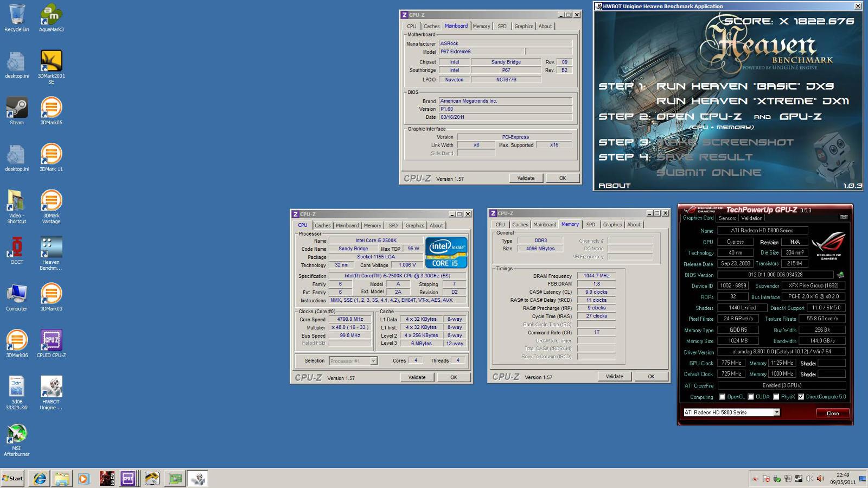Screen dimensions: 868x488
Task: Switch to the CPU-Z taskbar button
Action: 128,478
